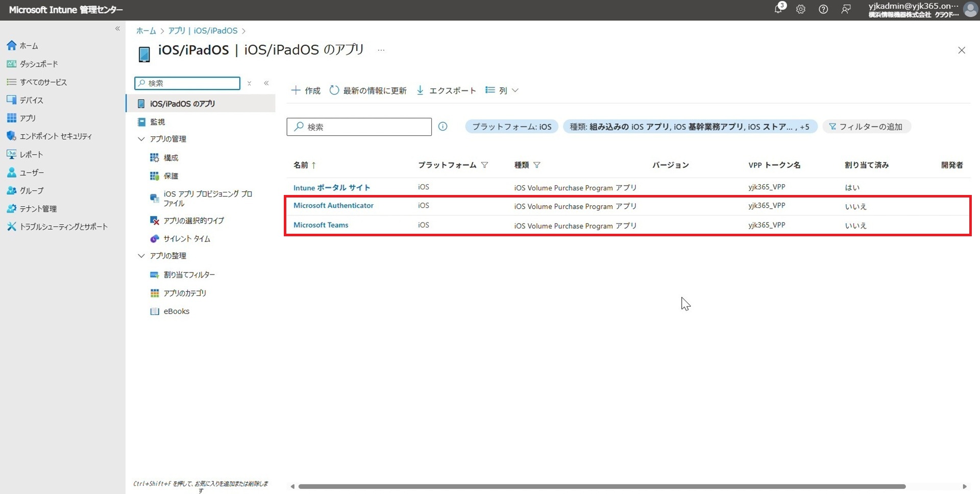Click the info icon beside search box

click(443, 127)
